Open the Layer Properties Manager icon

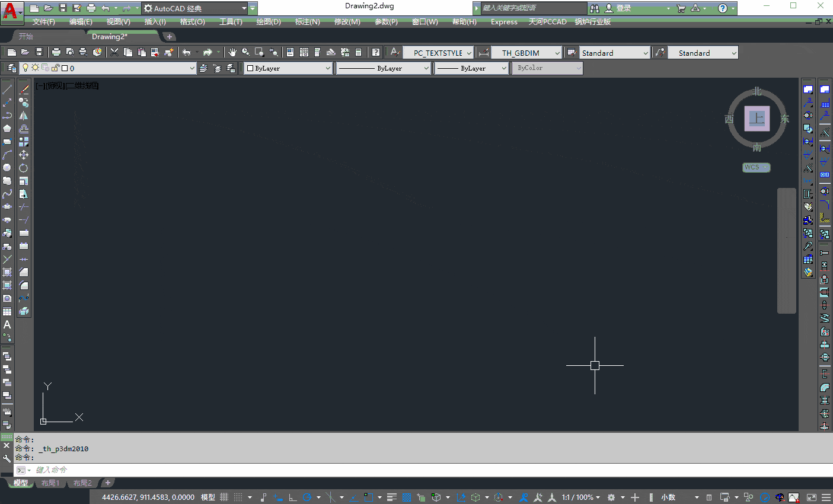tap(12, 68)
